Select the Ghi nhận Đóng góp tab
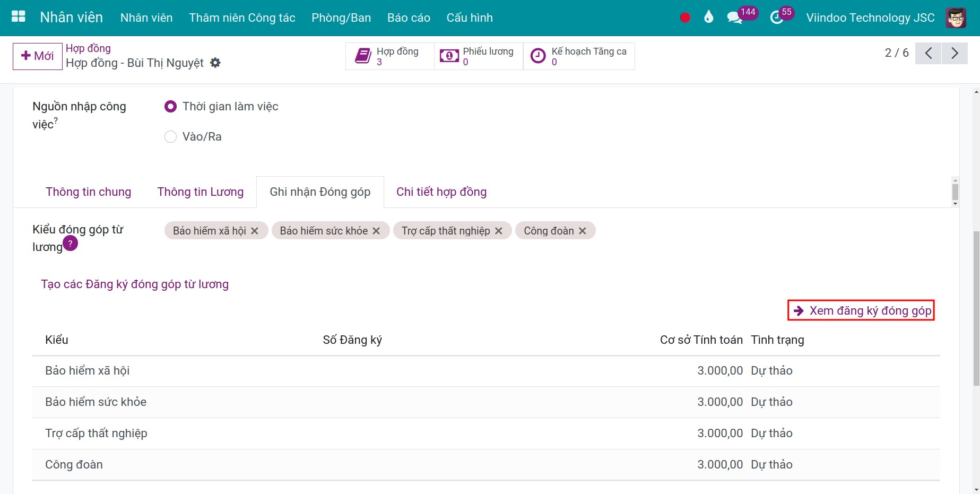 320,192
